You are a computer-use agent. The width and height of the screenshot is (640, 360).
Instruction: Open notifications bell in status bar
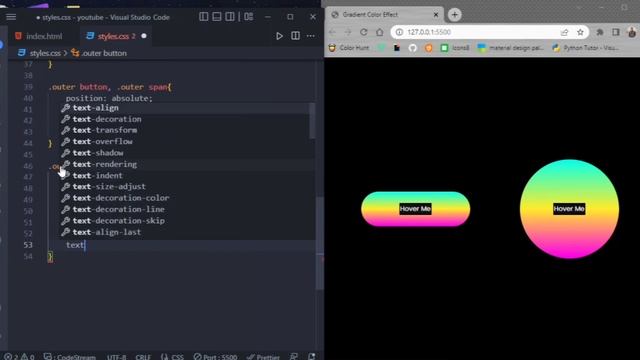pyautogui.click(x=311, y=357)
